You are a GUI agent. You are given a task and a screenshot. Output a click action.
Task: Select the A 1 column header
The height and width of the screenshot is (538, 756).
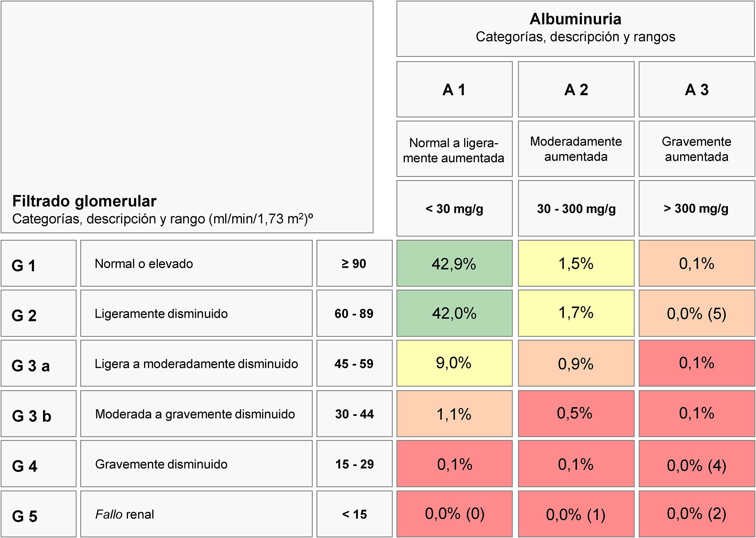coord(454,90)
